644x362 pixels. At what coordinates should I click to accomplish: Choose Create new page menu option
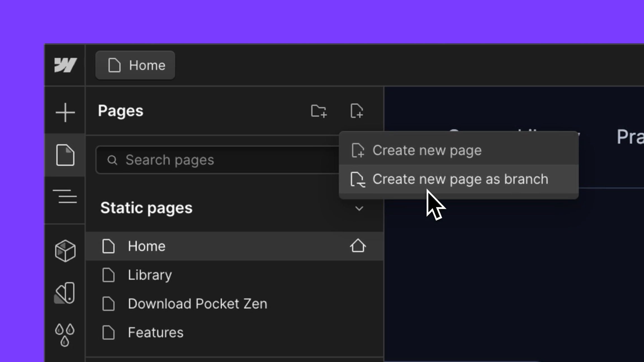click(427, 151)
